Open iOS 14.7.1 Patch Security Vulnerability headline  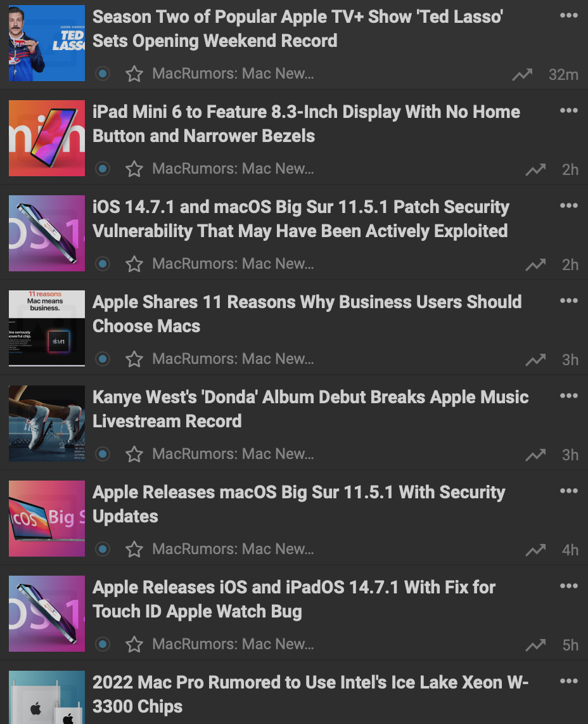click(x=300, y=219)
